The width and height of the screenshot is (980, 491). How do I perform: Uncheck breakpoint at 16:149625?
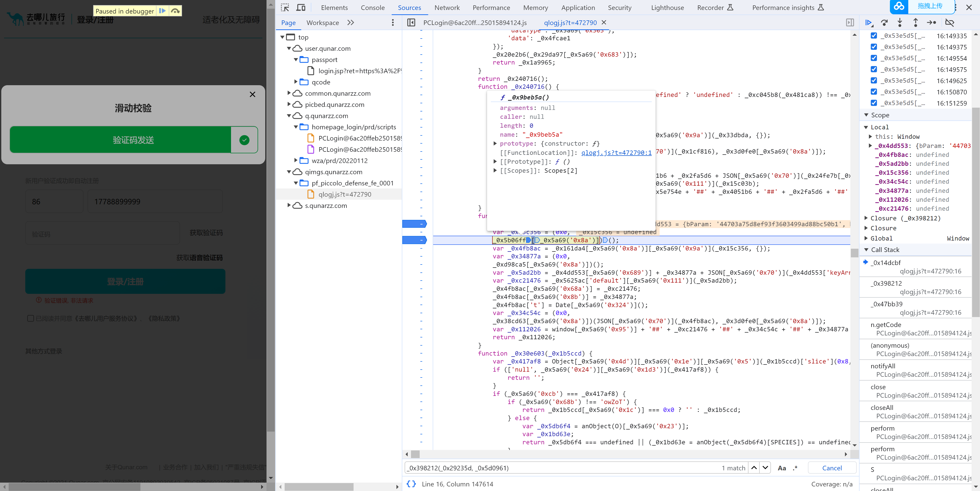tap(874, 81)
